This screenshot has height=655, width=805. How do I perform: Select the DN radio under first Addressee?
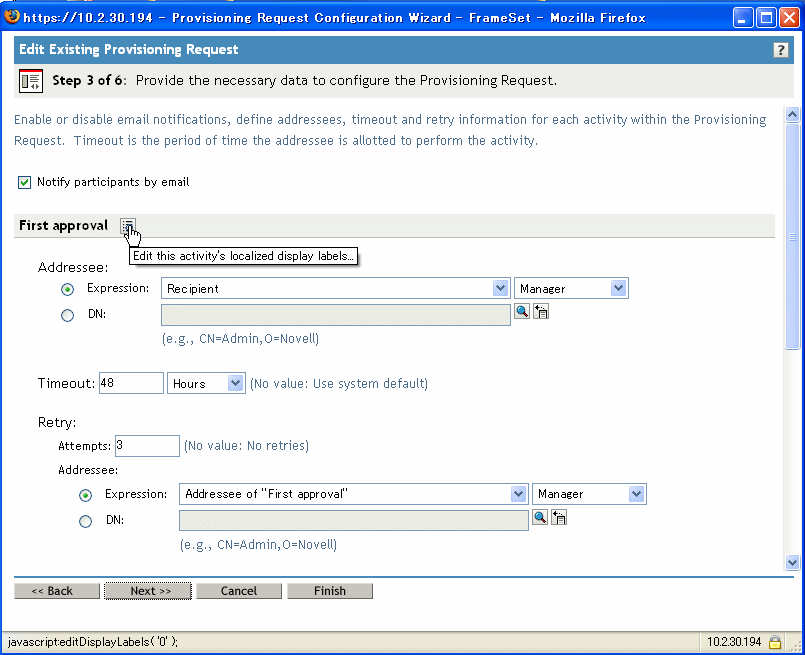(x=67, y=315)
